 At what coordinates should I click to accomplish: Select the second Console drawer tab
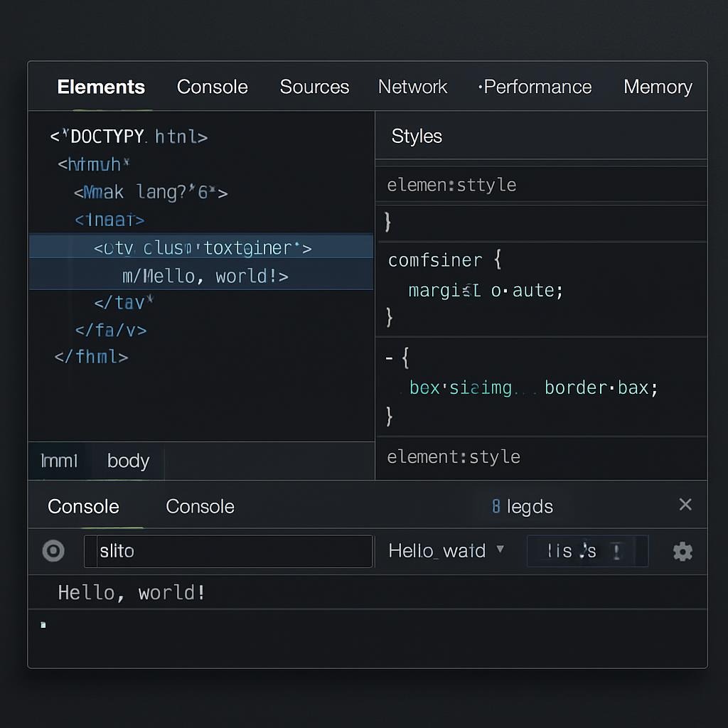tap(200, 506)
